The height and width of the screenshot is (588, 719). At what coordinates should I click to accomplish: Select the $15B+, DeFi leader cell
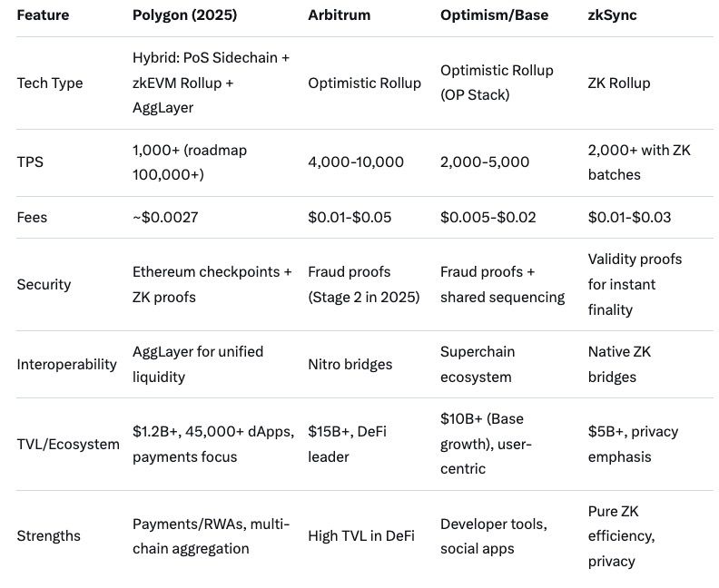point(347,445)
